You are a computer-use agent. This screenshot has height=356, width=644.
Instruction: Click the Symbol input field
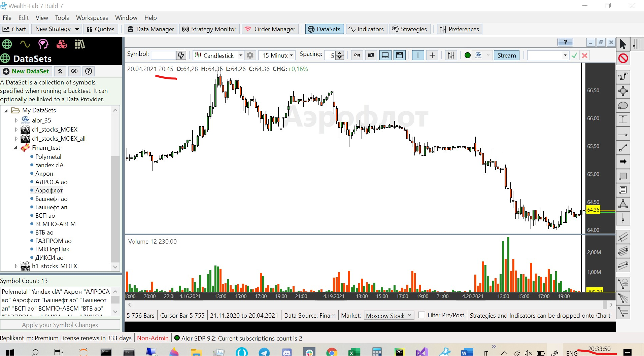pyautogui.click(x=163, y=55)
